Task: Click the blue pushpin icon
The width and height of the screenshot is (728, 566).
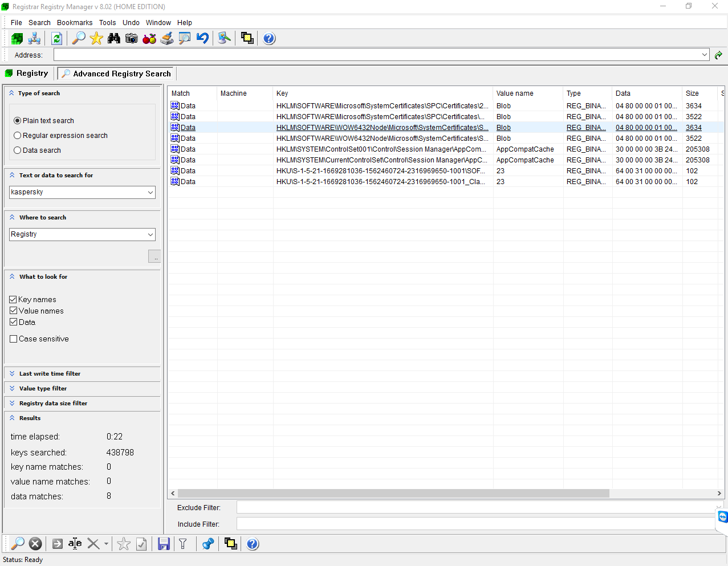Action: (x=208, y=544)
